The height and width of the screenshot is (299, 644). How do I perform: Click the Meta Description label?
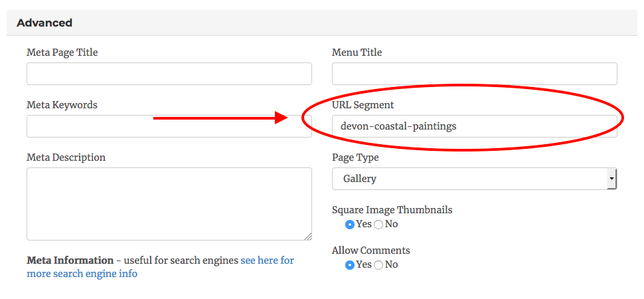(66, 157)
